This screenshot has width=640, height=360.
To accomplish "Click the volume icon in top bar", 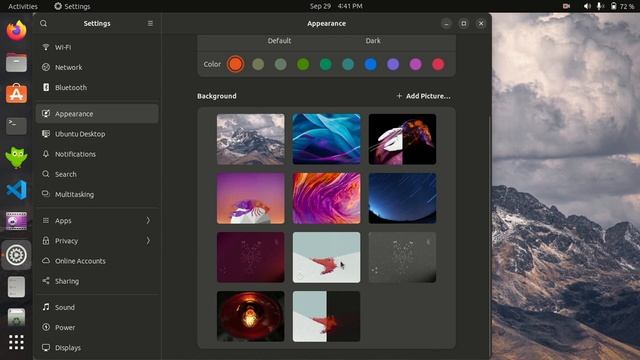I will click(587, 6).
